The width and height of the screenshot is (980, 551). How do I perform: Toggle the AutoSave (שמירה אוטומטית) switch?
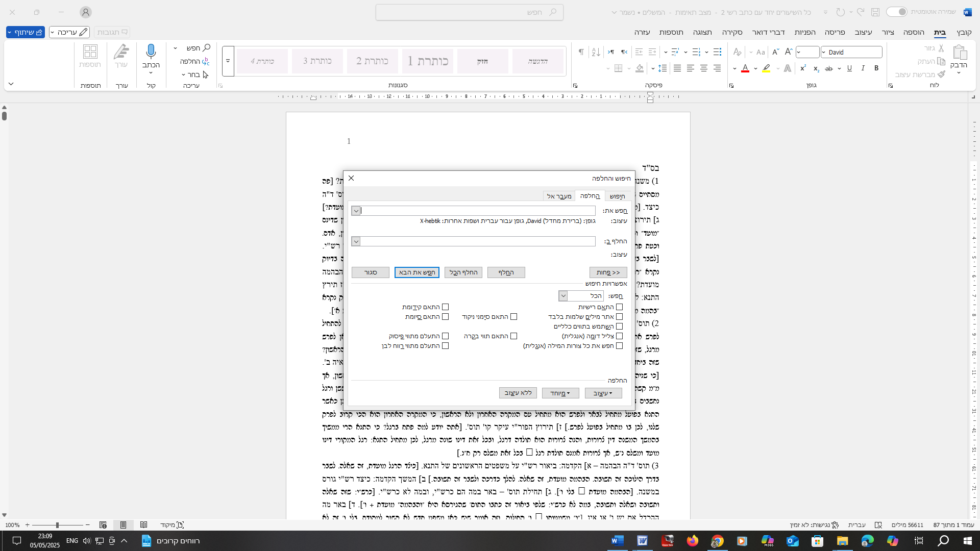897,12
